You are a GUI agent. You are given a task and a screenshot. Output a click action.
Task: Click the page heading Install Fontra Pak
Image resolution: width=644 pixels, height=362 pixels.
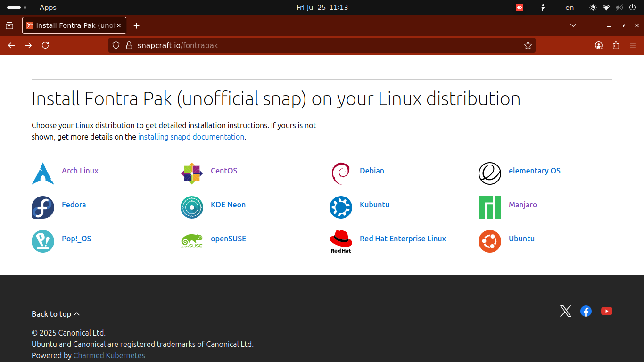(x=276, y=99)
